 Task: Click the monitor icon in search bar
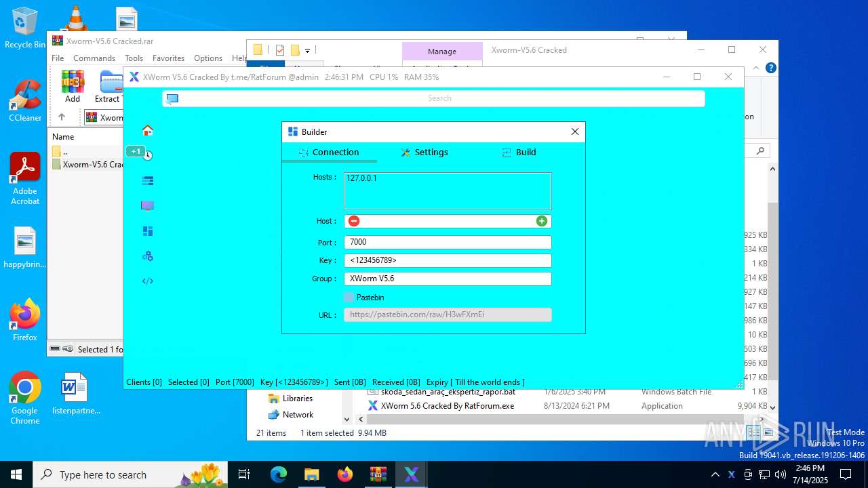[172, 98]
